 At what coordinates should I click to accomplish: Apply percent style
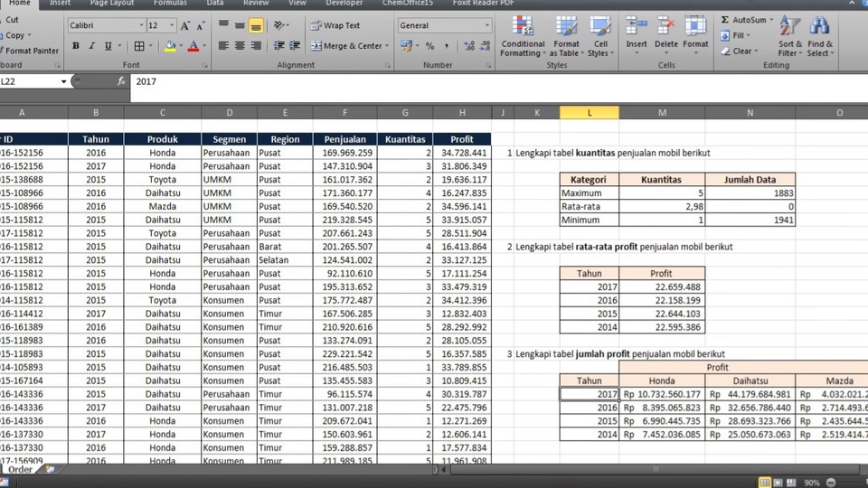tap(430, 46)
